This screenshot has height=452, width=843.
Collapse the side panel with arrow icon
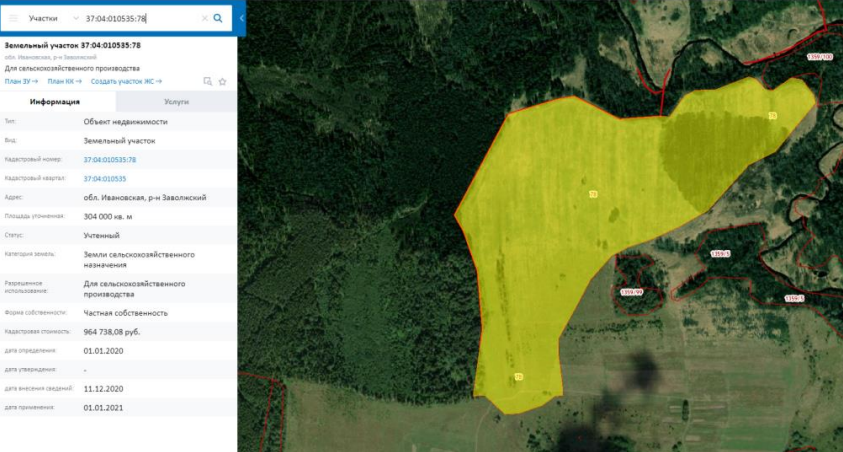point(241,18)
